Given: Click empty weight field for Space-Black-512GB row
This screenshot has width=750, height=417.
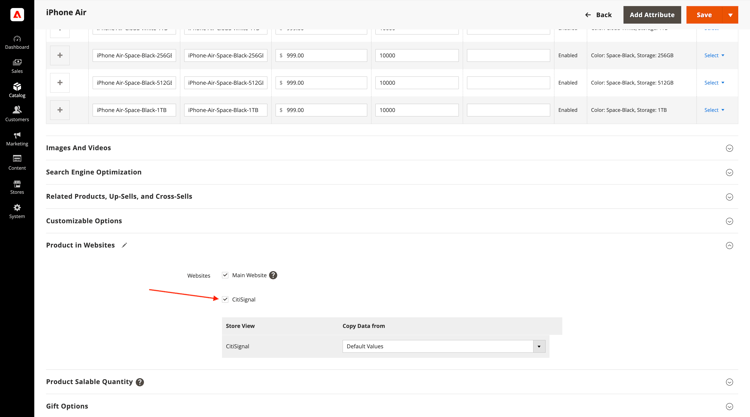Looking at the screenshot, I should click(508, 83).
